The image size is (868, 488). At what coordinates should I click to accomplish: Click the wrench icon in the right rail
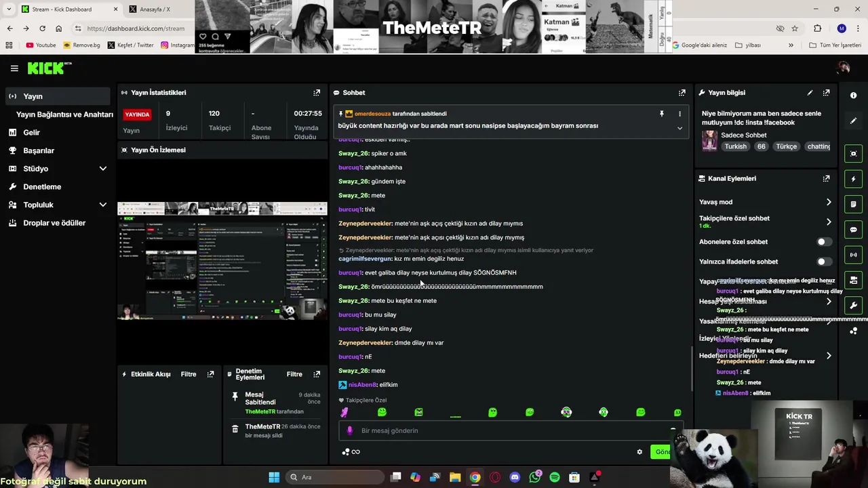(x=854, y=305)
